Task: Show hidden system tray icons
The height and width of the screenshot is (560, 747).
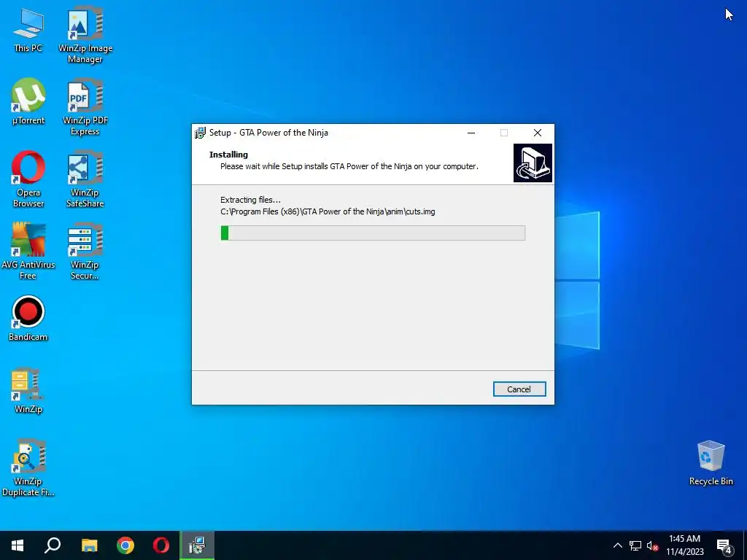Action: coord(617,545)
